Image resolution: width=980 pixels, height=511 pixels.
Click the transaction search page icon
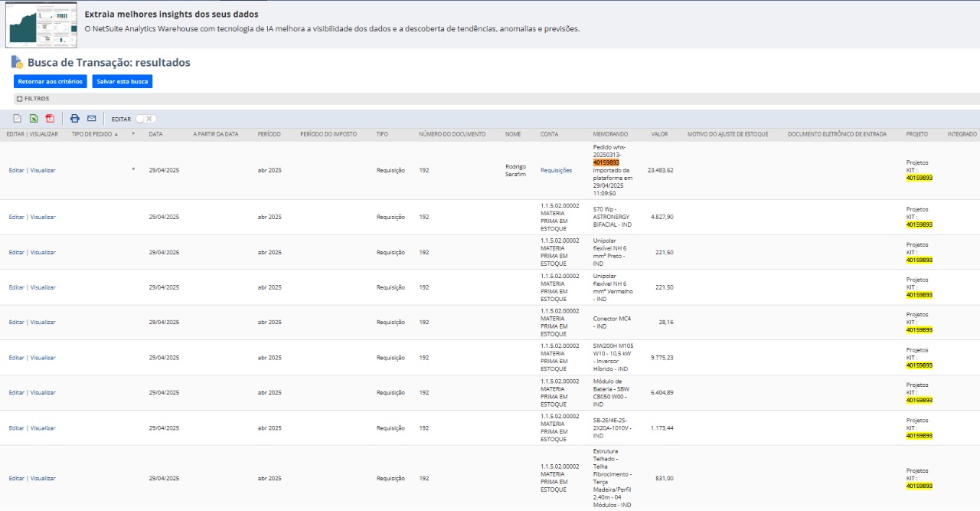click(17, 62)
